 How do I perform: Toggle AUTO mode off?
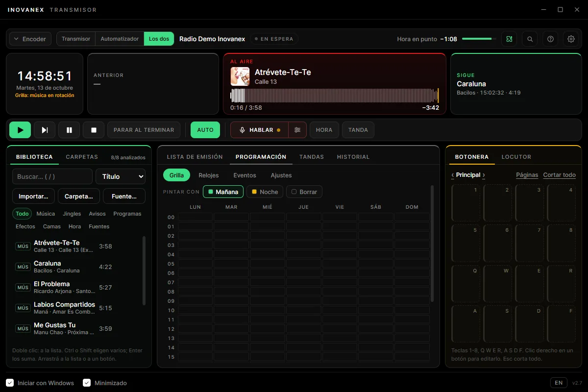pyautogui.click(x=205, y=130)
